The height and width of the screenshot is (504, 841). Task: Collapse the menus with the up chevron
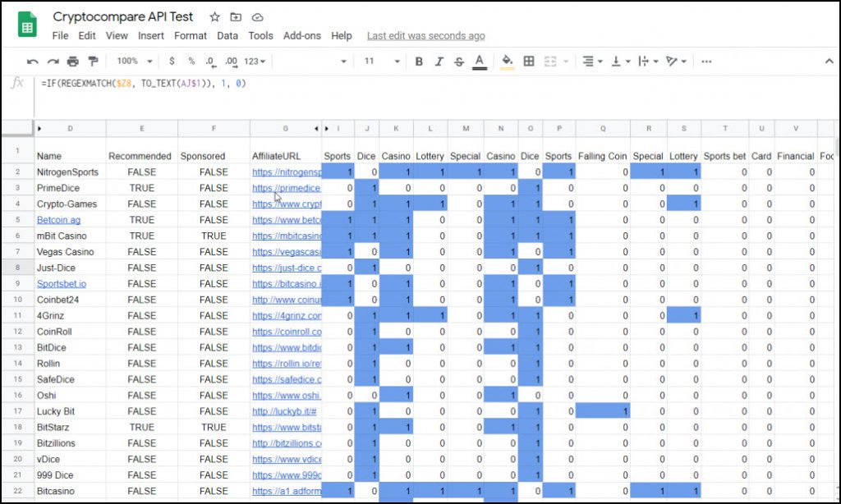(829, 62)
